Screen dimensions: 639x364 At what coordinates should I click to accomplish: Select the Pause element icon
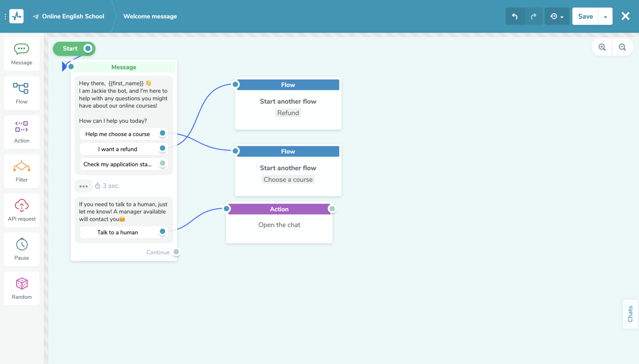[x=21, y=245]
